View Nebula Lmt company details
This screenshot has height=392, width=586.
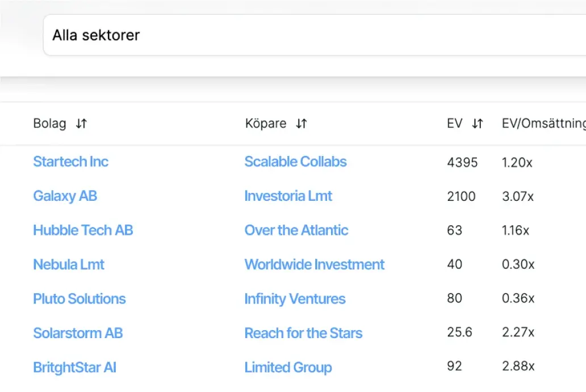click(69, 264)
